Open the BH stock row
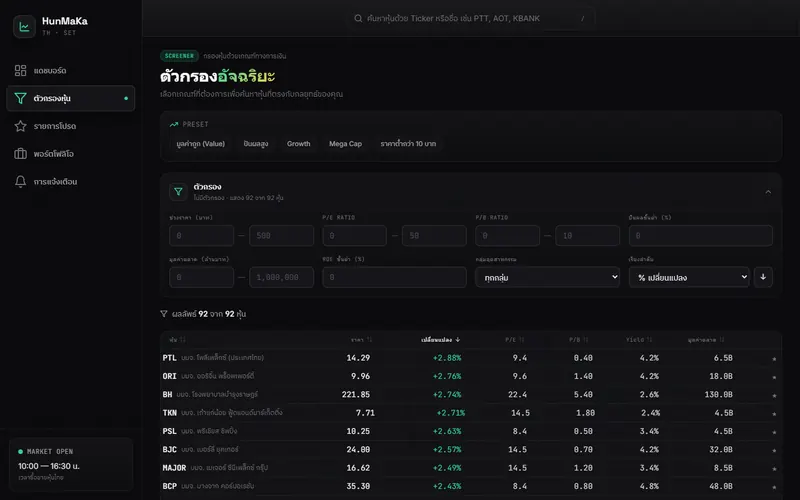The width and height of the screenshot is (800, 500). tap(471, 395)
